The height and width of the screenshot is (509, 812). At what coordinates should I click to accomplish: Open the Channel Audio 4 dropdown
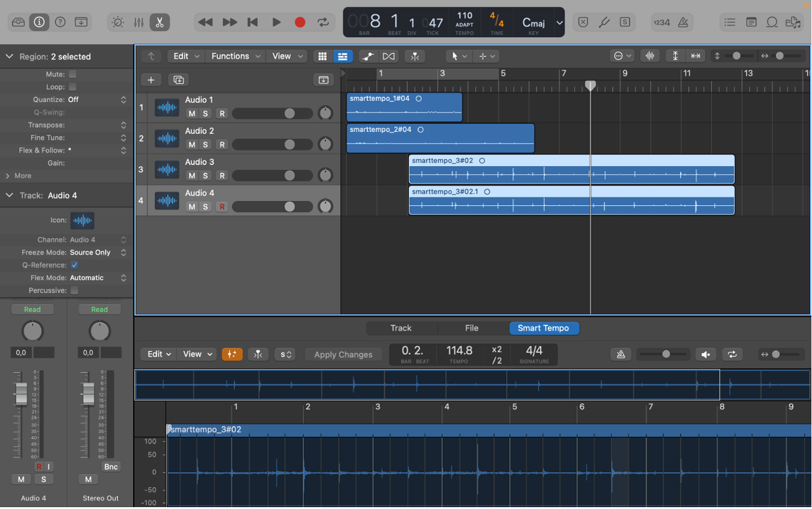98,240
